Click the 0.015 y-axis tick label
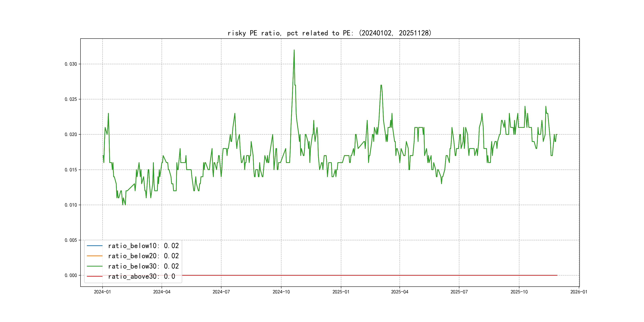Screen dimensions: 644x322 pyautogui.click(x=71, y=170)
